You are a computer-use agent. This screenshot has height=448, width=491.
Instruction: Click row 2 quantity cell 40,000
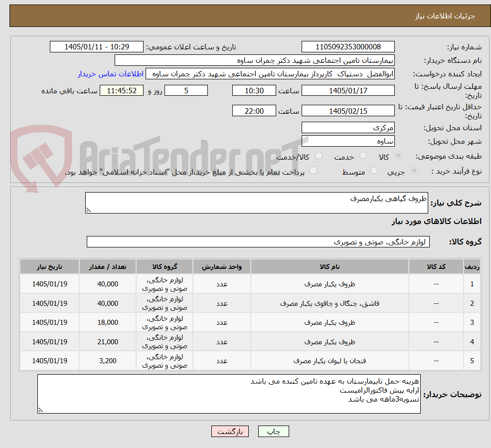[107, 303]
